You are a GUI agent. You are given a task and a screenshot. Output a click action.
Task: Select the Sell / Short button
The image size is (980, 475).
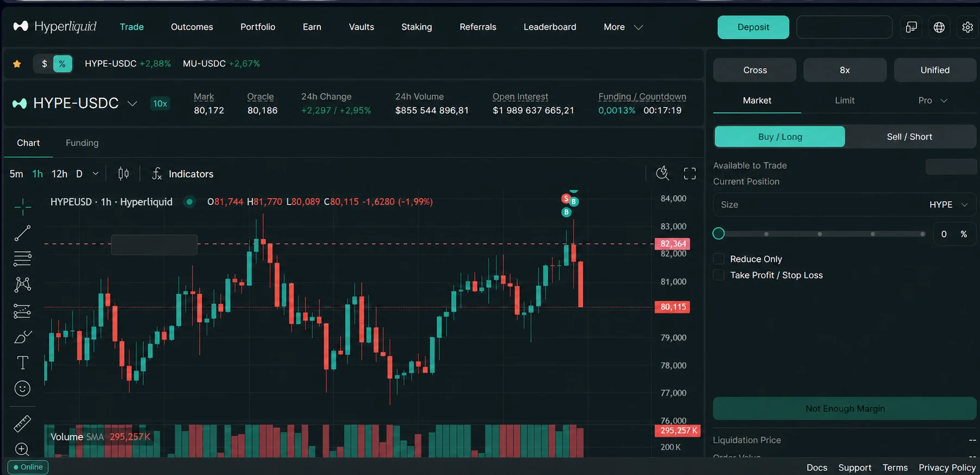coord(910,137)
